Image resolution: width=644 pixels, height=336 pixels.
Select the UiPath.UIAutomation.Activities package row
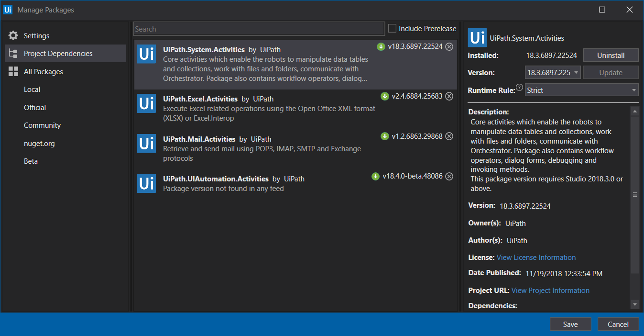click(295, 183)
